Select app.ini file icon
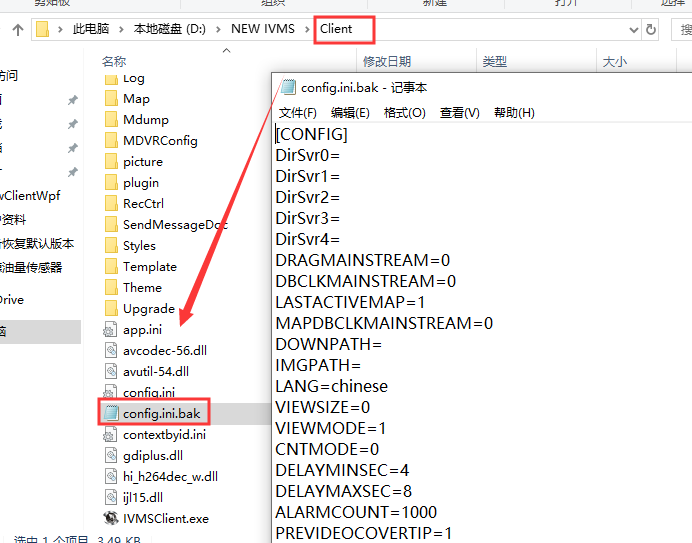The height and width of the screenshot is (543, 692). 110,329
